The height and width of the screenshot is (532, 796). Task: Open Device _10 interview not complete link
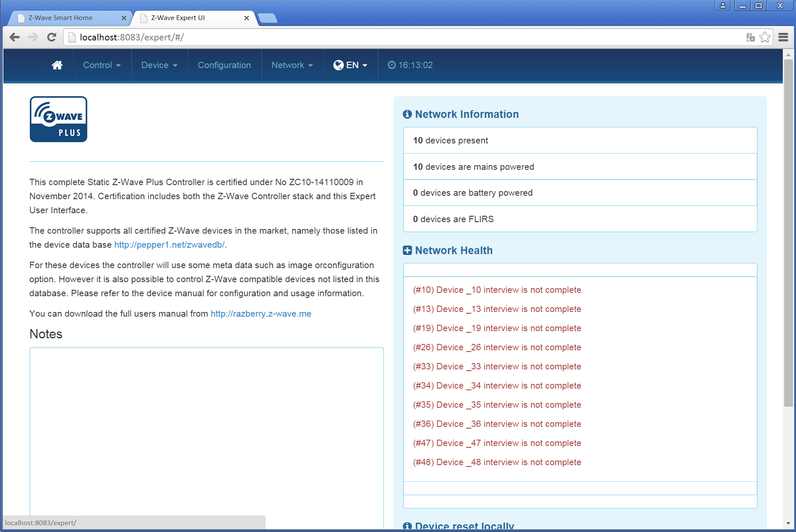pyautogui.click(x=497, y=290)
